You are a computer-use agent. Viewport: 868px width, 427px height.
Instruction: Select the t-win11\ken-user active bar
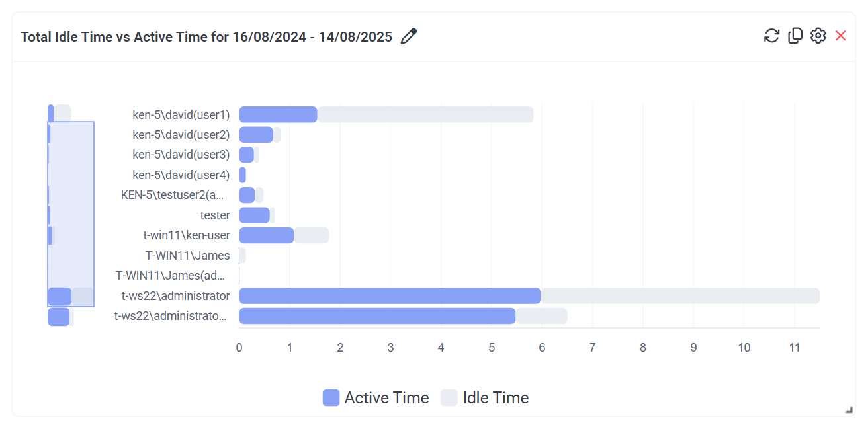(266, 236)
